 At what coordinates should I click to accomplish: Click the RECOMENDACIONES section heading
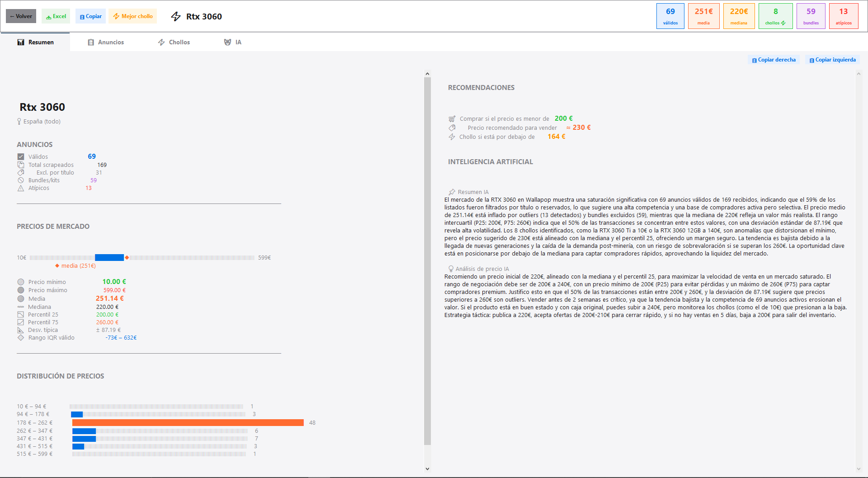tap(481, 88)
